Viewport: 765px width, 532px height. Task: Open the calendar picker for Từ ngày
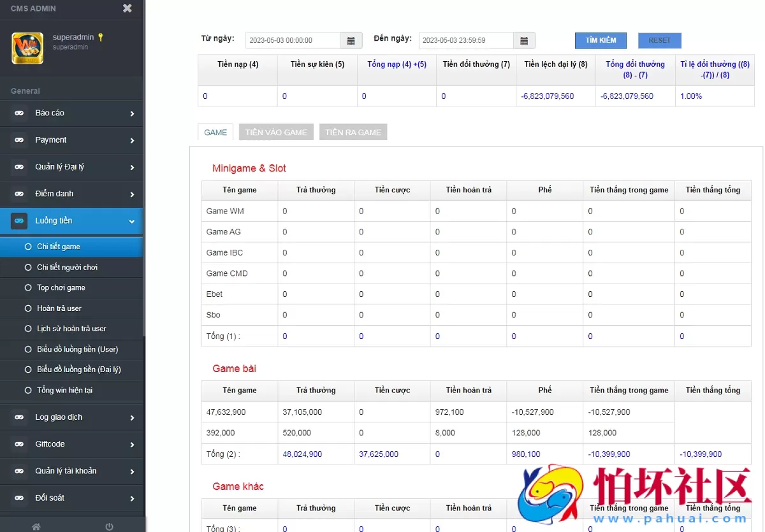pos(351,40)
